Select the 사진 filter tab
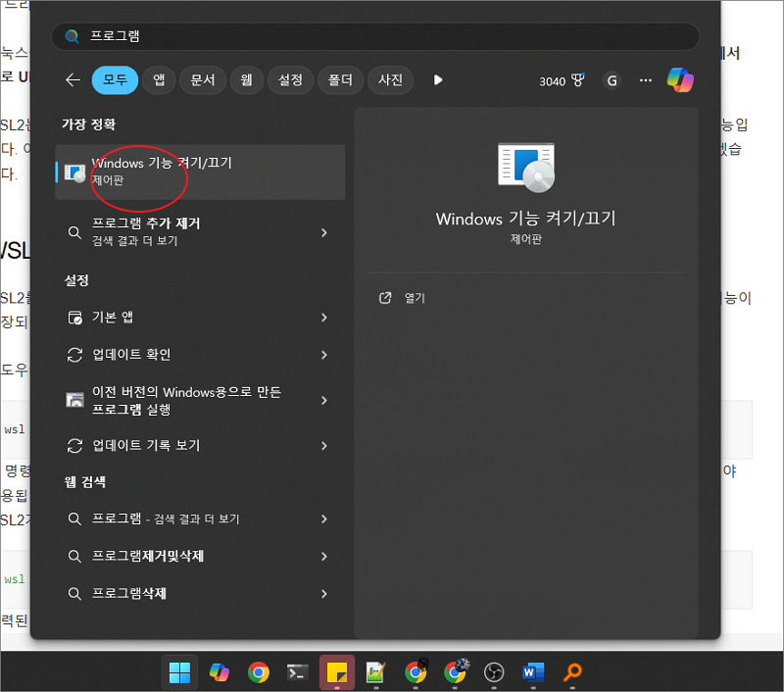The height and width of the screenshot is (692, 784). pyautogui.click(x=390, y=80)
